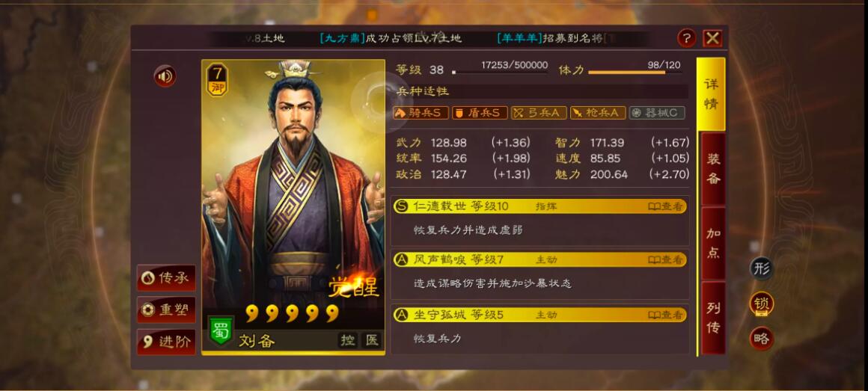Select the 器械C siege aptitude icon

[657, 113]
